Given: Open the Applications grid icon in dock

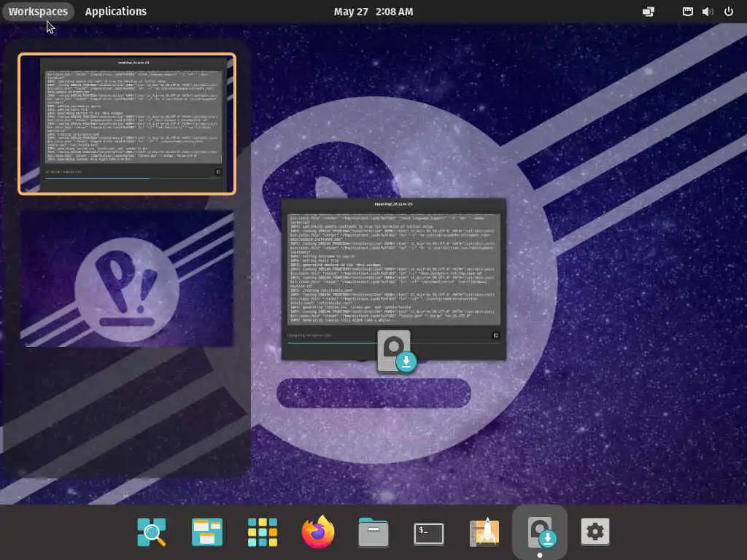Looking at the screenshot, I should tap(263, 532).
